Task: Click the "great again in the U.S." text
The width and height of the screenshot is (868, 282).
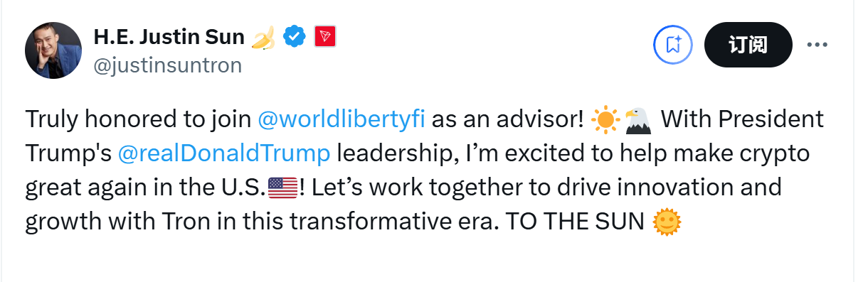Action: (145, 188)
